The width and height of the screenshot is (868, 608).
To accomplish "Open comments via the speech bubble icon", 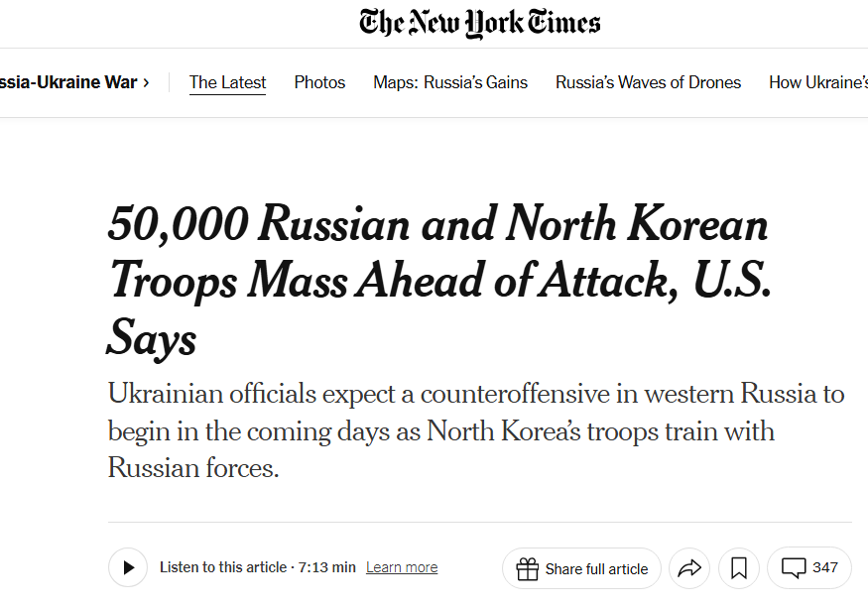I will point(794,568).
